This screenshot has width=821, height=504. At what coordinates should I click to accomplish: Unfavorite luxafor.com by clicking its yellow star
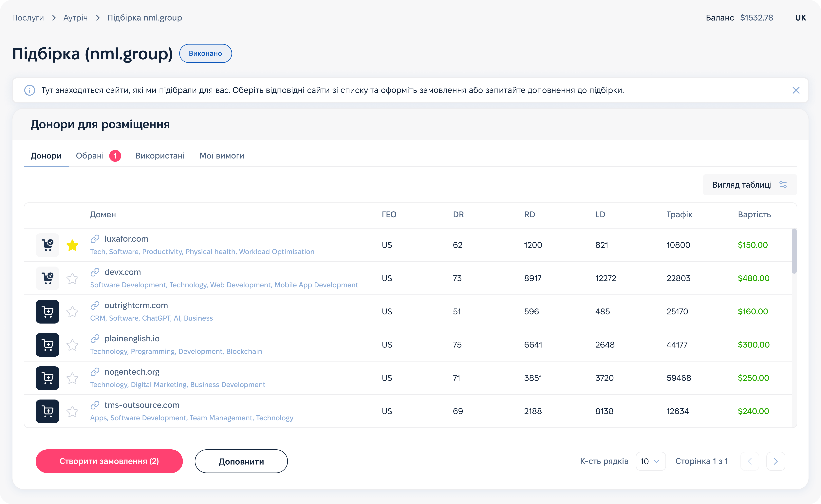[x=73, y=245]
